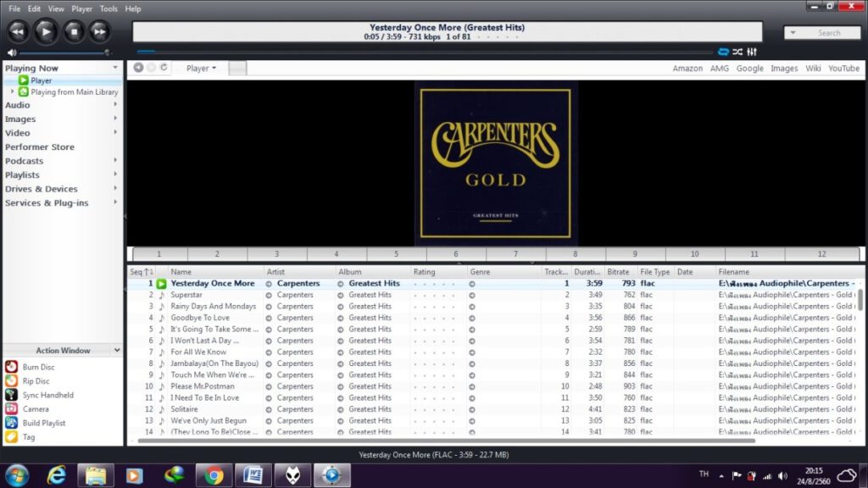Collapse the Action Window chevron
The width and height of the screenshot is (868, 488).
117,350
